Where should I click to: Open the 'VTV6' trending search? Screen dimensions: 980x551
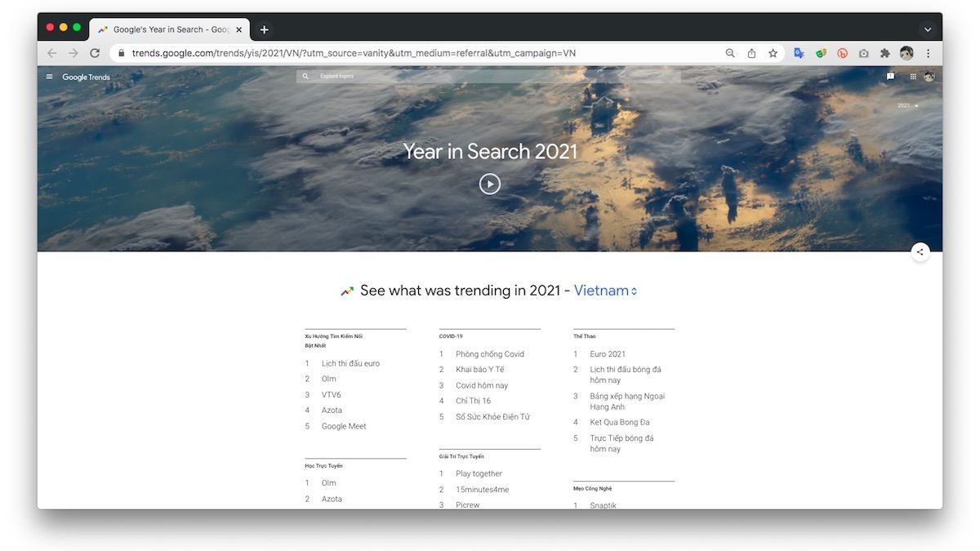[332, 394]
